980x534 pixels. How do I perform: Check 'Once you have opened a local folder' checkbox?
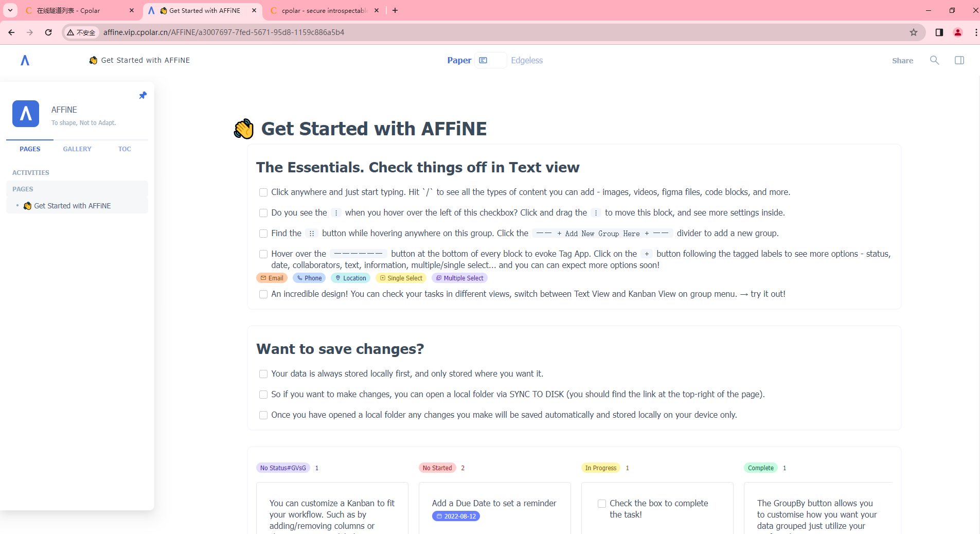coord(263,415)
